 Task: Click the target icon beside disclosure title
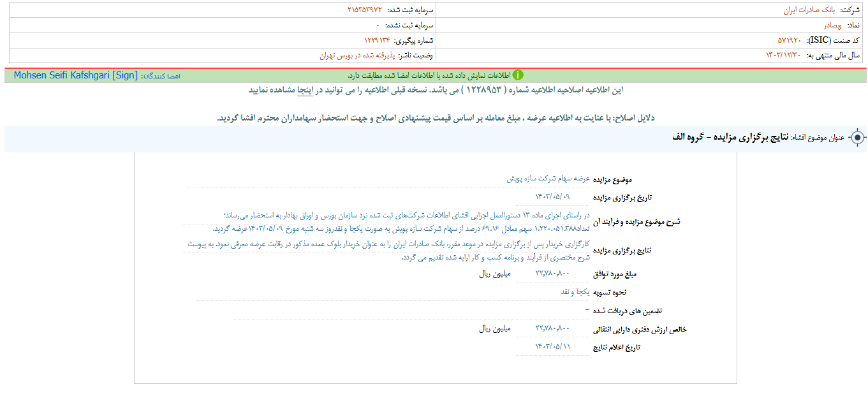point(858,138)
